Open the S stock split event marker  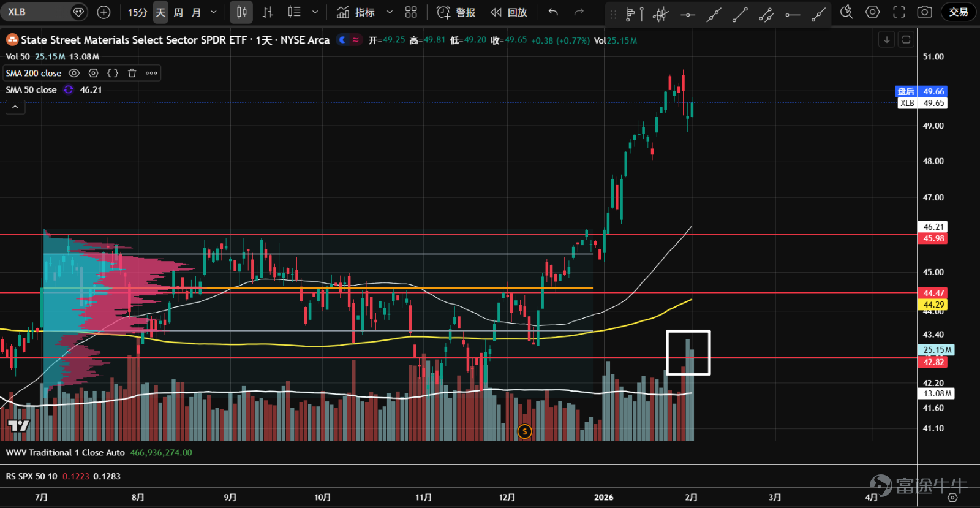tap(524, 431)
